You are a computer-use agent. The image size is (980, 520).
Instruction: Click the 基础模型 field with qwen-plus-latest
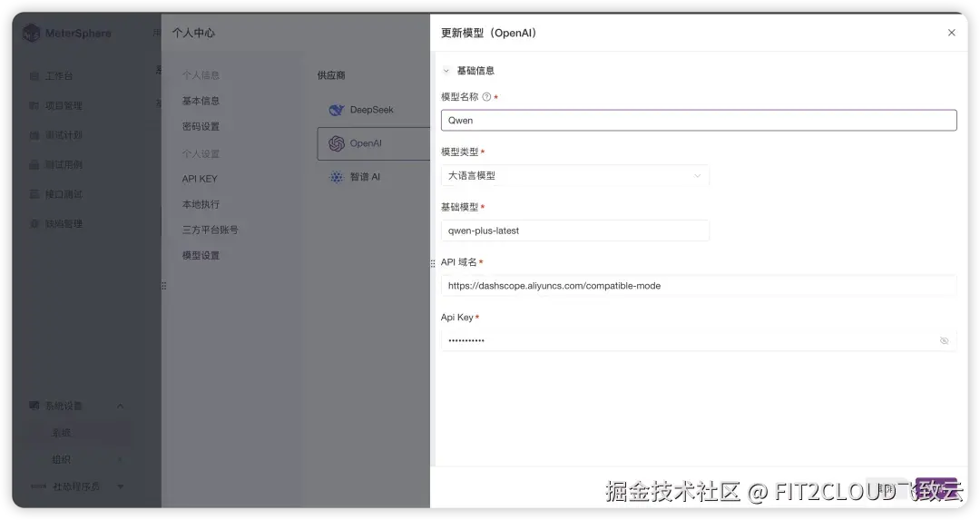point(574,231)
